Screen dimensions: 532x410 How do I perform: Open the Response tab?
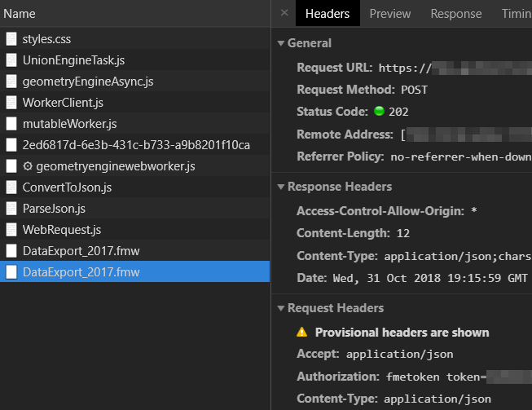[456, 14]
